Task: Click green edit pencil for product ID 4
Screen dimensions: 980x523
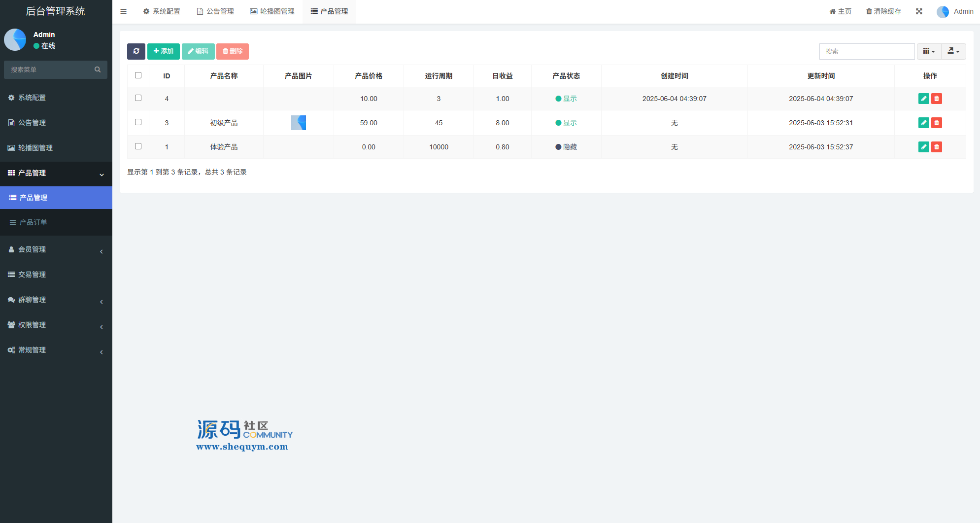Action: point(923,99)
